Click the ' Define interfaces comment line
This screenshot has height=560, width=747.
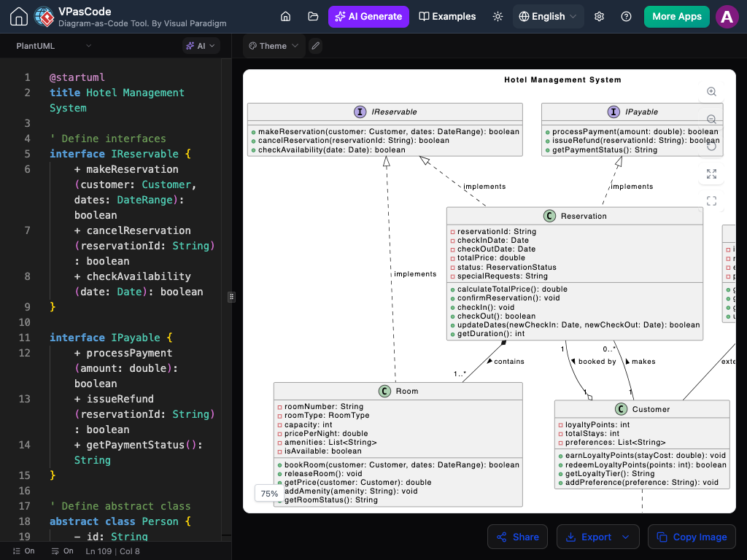coord(108,139)
